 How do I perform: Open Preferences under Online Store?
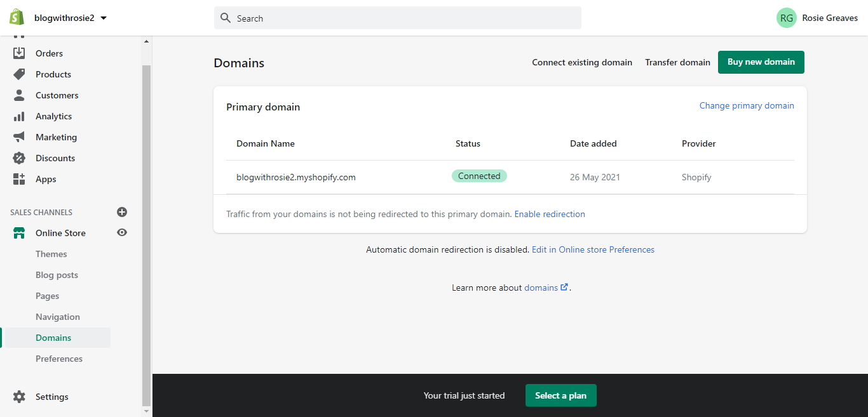click(59, 359)
